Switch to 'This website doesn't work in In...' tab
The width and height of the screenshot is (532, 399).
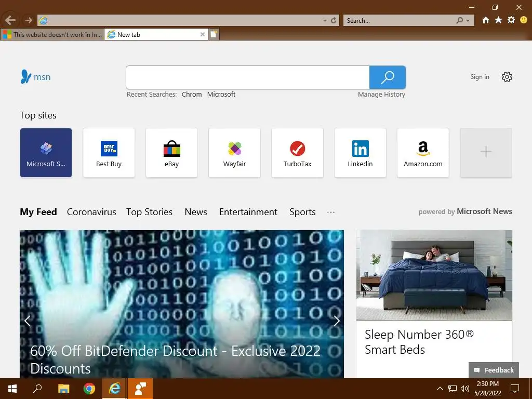(52, 34)
